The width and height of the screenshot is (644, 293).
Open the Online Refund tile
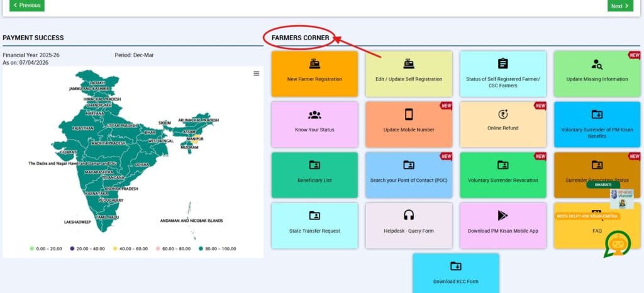pyautogui.click(x=502, y=124)
